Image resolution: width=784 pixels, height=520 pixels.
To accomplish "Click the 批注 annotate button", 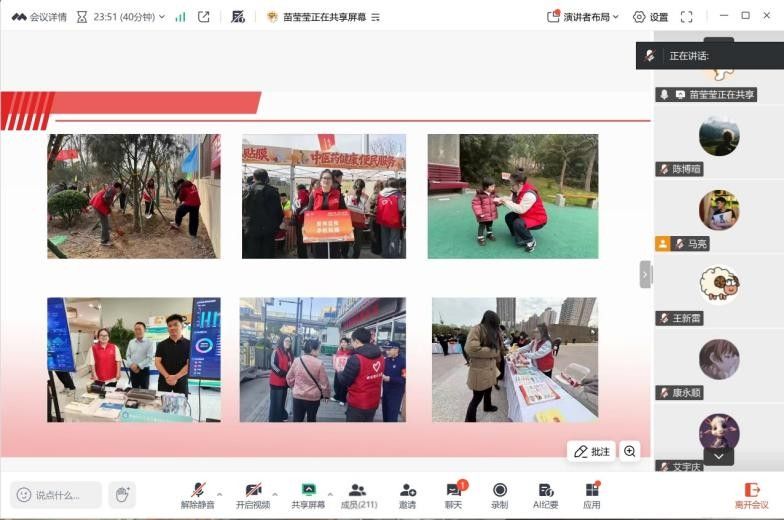I will tap(591, 451).
